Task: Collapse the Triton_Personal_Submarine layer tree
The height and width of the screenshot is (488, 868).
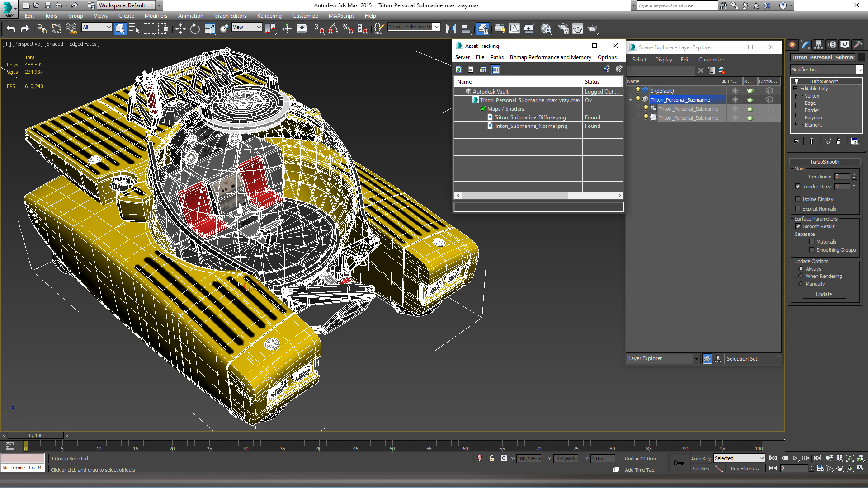Action: pos(631,100)
